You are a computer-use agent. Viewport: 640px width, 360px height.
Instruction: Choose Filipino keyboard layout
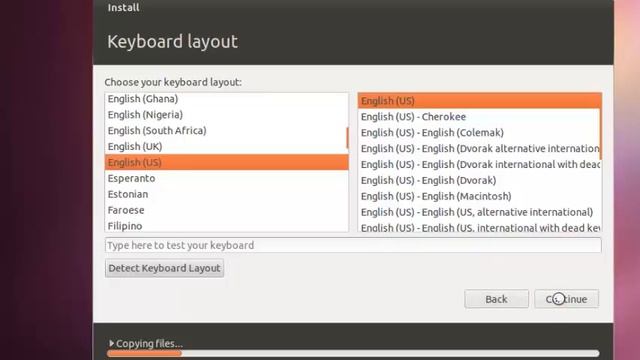coord(227,226)
